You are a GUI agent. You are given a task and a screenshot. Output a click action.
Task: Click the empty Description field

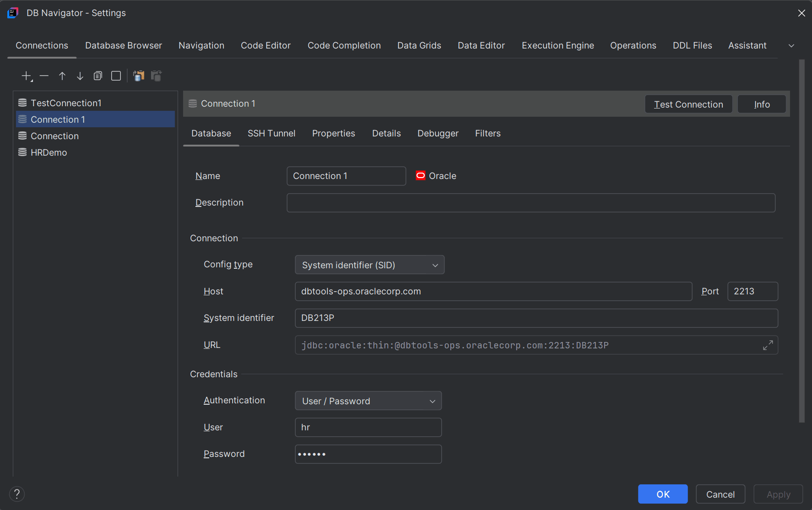pos(531,203)
